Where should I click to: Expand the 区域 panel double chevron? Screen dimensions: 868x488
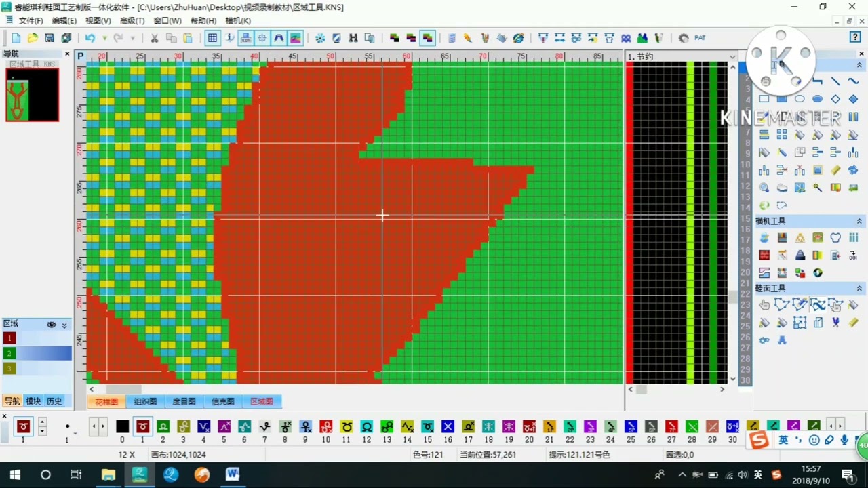(x=64, y=325)
